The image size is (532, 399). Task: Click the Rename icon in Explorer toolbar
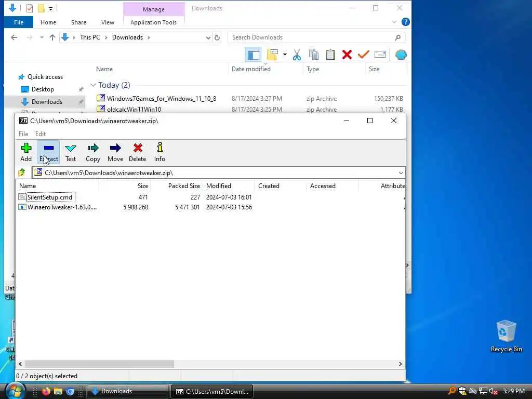(380, 55)
